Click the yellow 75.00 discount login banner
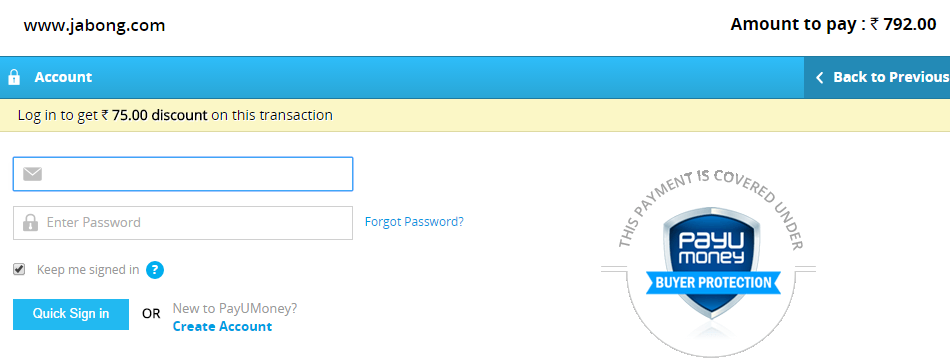The height and width of the screenshot is (362, 950). click(475, 115)
